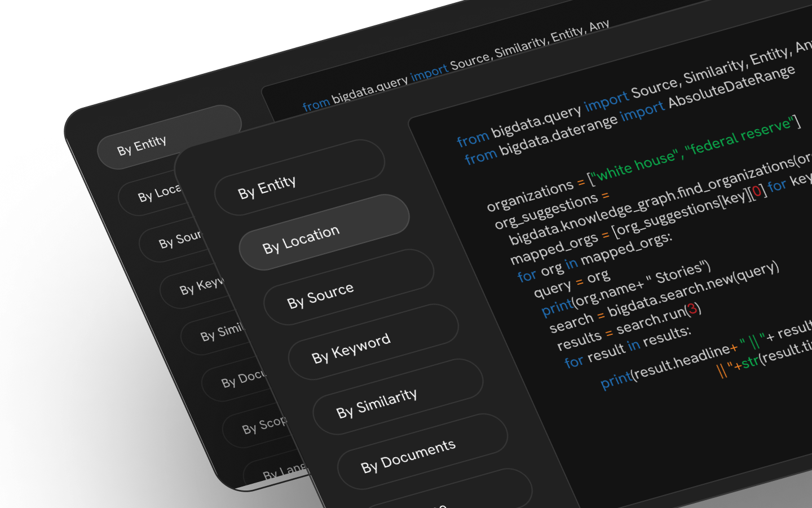Select the highlighted By Location tab
Viewport: 812px width, 508px height.
click(324, 232)
